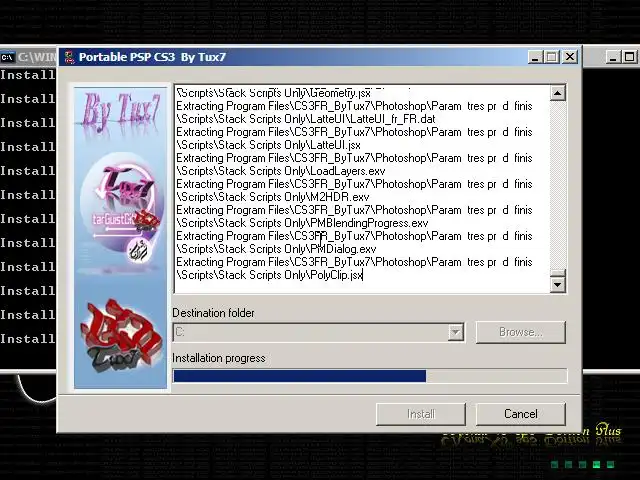This screenshot has height=480, width=640.
Task: Minimize the Portable PSP CS3 installer
Action: [x=535, y=57]
